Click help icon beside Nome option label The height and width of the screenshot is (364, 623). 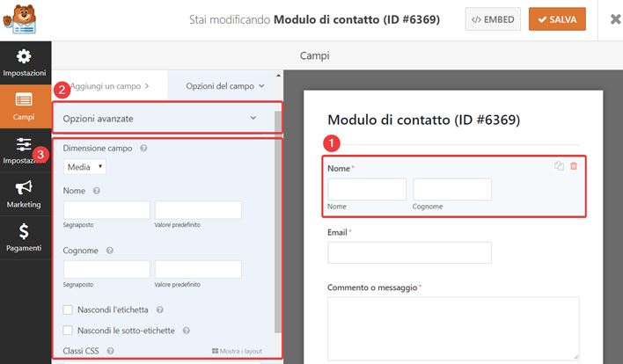tap(96, 191)
